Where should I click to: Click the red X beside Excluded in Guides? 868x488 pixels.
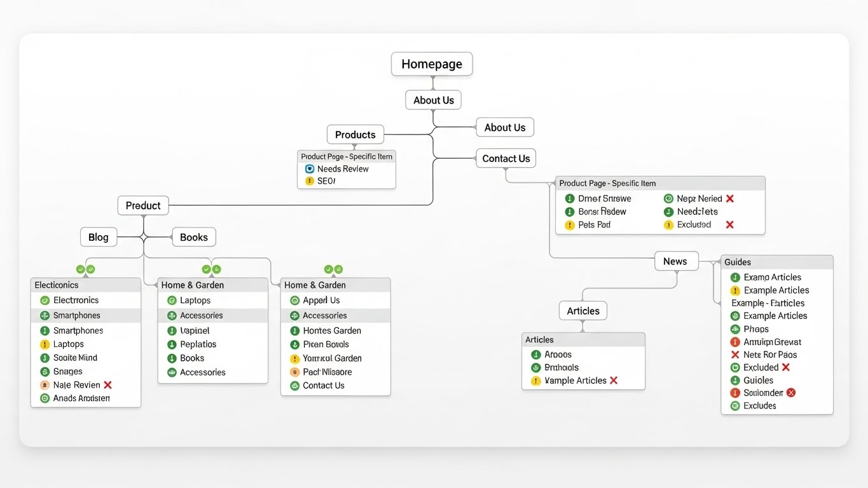787,367
